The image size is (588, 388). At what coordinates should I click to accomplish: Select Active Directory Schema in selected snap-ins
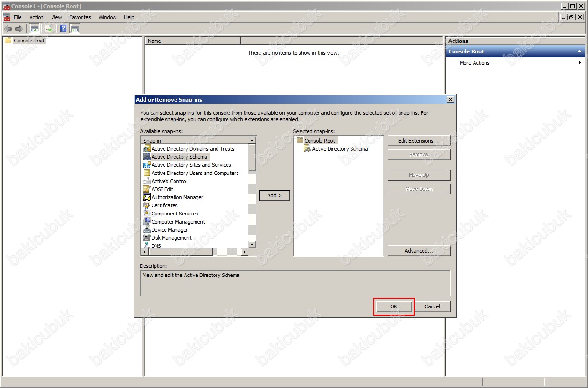click(336, 149)
